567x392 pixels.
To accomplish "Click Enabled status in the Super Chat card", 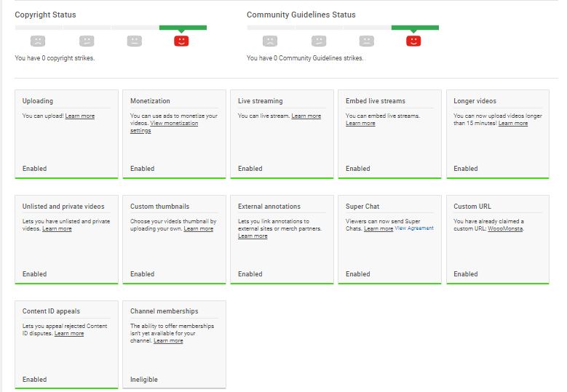I will [357, 274].
